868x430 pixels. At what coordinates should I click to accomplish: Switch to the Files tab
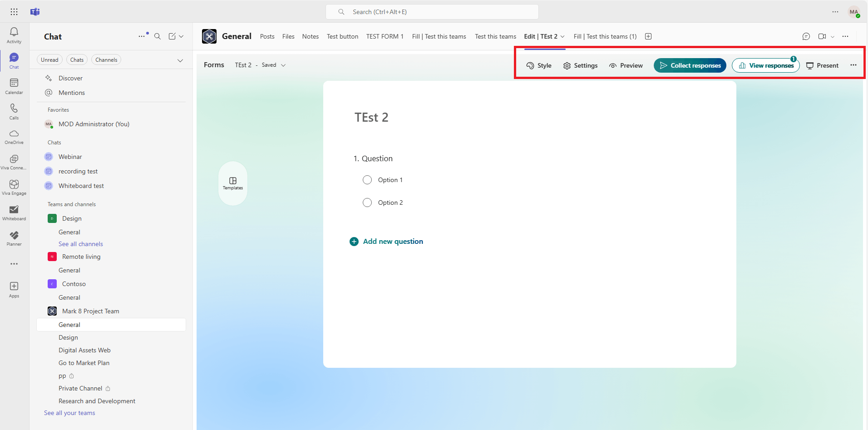[x=288, y=36]
